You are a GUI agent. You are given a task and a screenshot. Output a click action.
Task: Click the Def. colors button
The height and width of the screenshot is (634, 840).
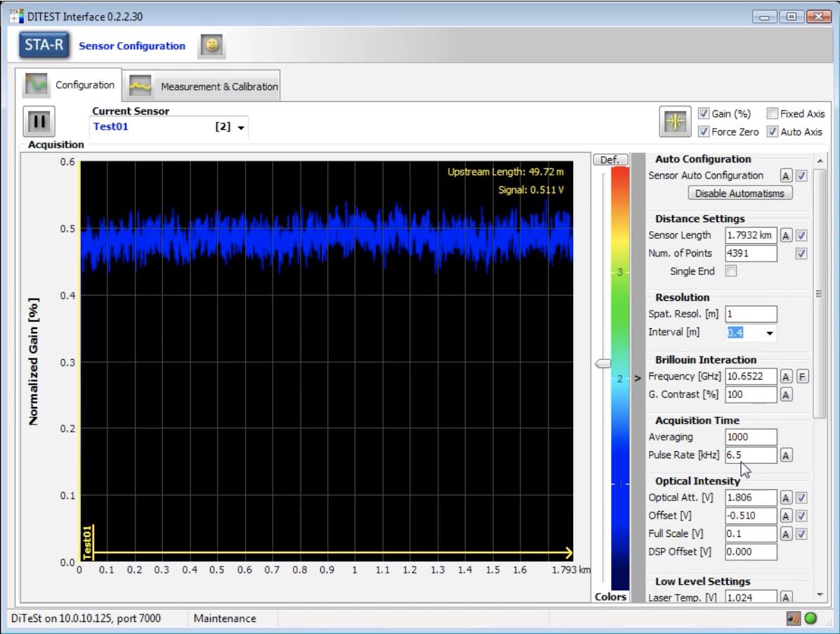[610, 160]
